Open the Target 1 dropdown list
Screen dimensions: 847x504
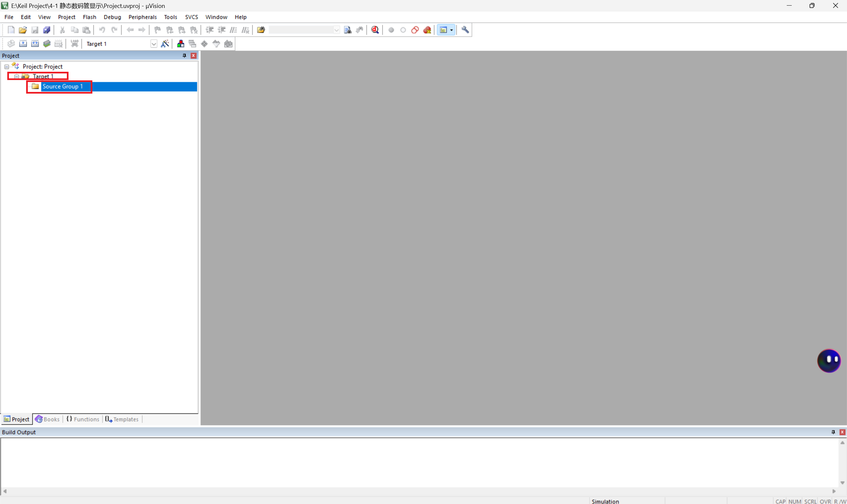click(154, 44)
